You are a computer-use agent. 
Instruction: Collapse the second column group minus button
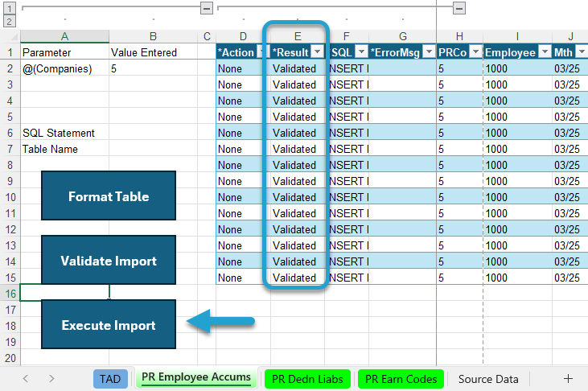(459, 8)
